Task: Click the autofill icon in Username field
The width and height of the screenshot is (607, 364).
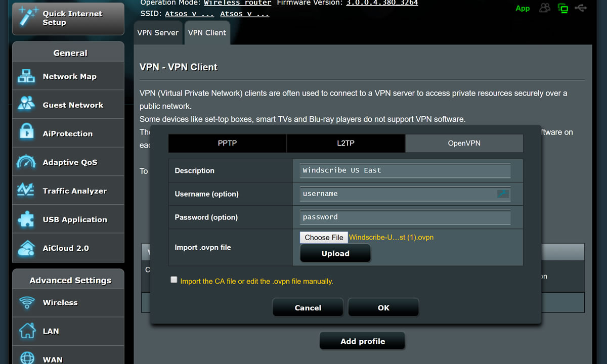Action: (x=502, y=194)
